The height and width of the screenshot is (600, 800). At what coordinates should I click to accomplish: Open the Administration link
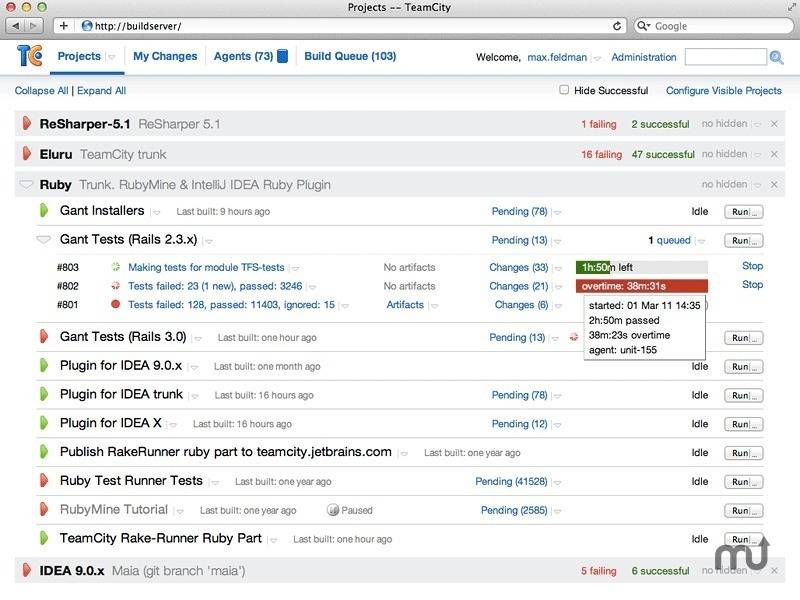(644, 57)
